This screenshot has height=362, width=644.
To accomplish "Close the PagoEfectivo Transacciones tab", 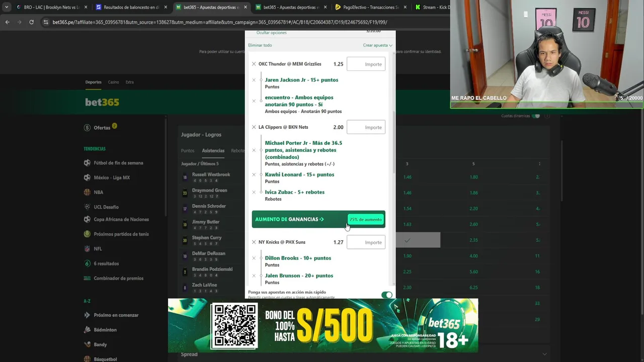I will pyautogui.click(x=405, y=7).
